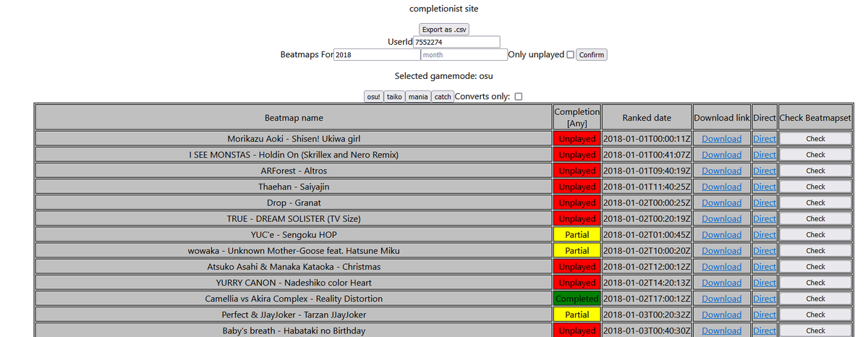Toggle the Converts only checkbox
This screenshot has height=337, width=868.
tap(518, 97)
